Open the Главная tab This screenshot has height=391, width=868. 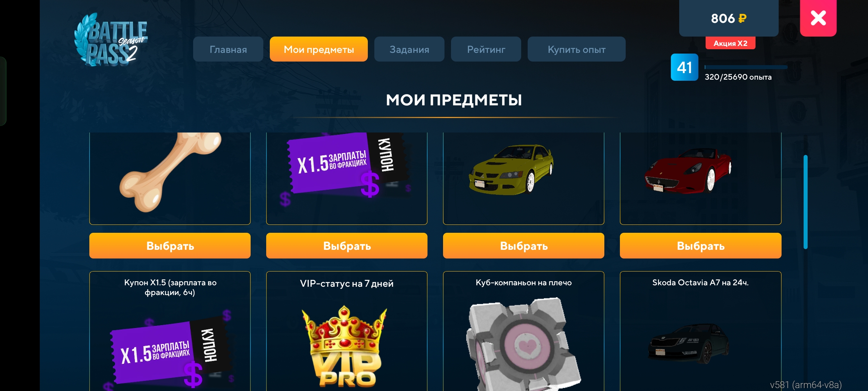click(x=228, y=49)
